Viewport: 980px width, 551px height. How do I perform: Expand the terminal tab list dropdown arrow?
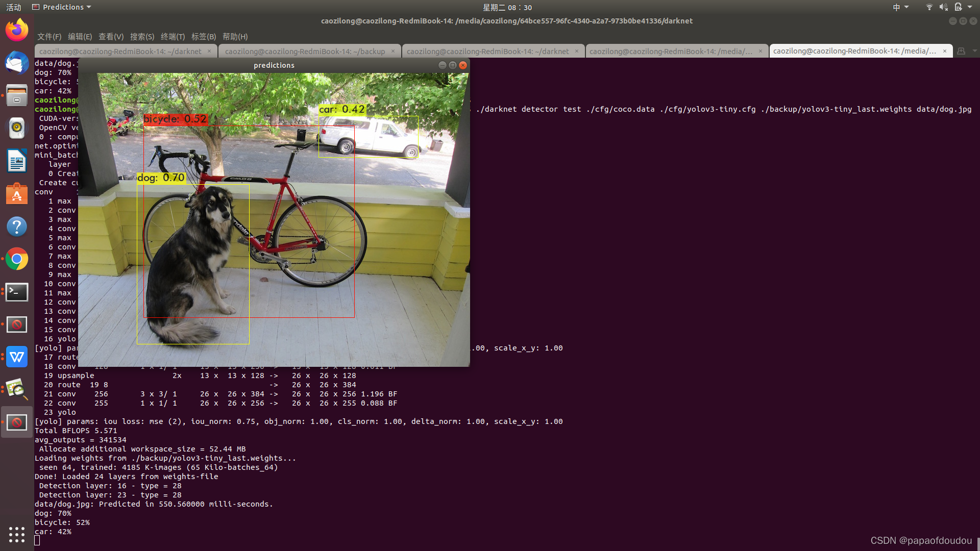[974, 51]
